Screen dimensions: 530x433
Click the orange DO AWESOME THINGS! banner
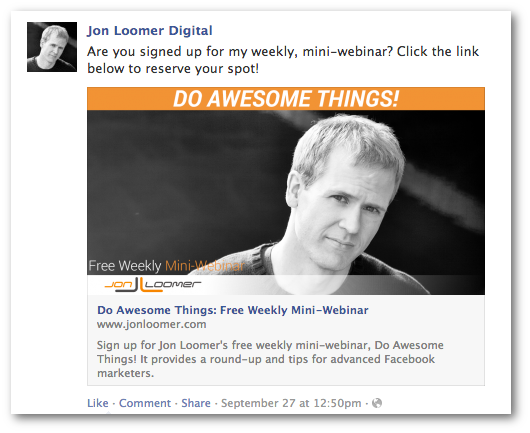(286, 99)
